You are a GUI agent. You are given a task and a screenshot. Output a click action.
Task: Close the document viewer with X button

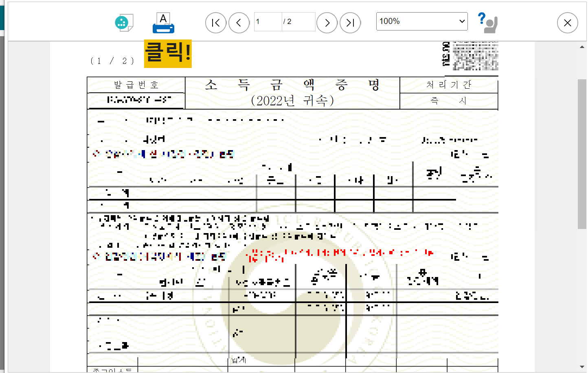point(568,23)
